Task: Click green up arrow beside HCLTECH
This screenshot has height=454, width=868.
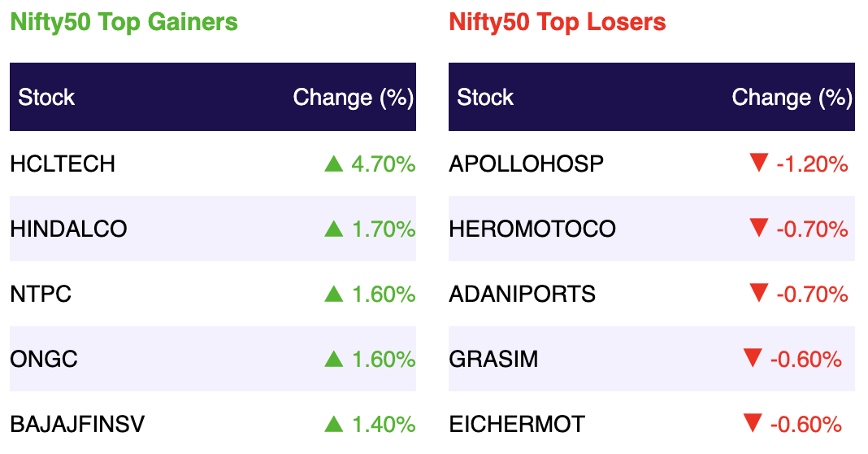Action: (x=334, y=164)
